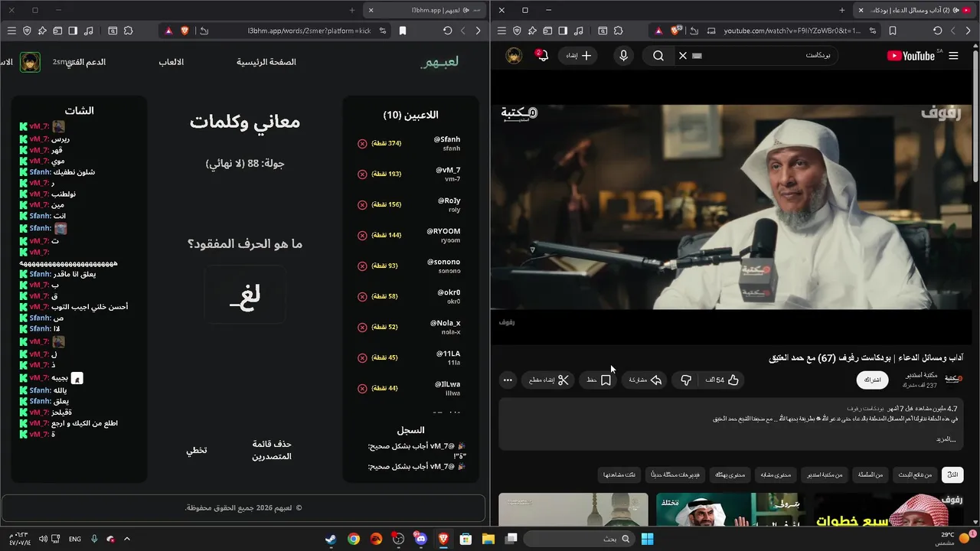
Task: Click the لعبهم site logo
Action: click(x=439, y=62)
